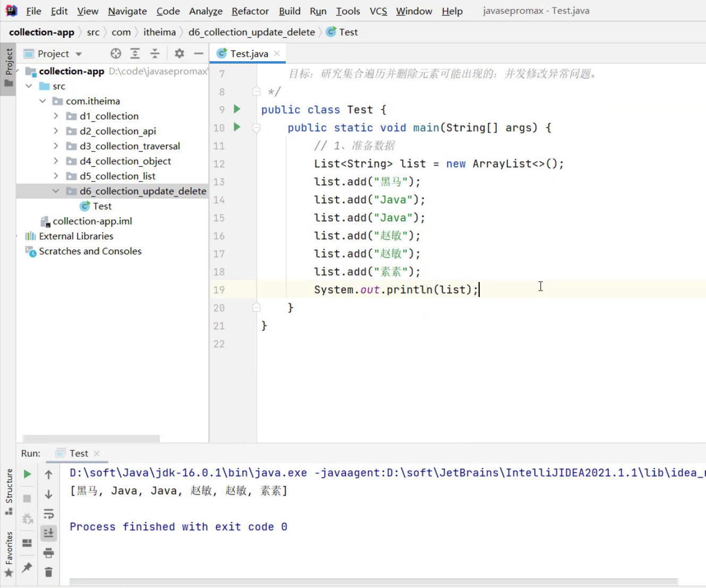Image resolution: width=706 pixels, height=588 pixels.
Task: Switch to the Test.java editor tab
Action: [249, 54]
